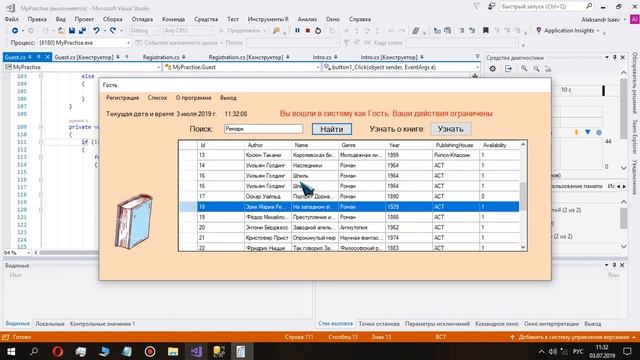The image size is (640, 360).
Task: Click the Save All toolbar icon
Action: point(82,31)
